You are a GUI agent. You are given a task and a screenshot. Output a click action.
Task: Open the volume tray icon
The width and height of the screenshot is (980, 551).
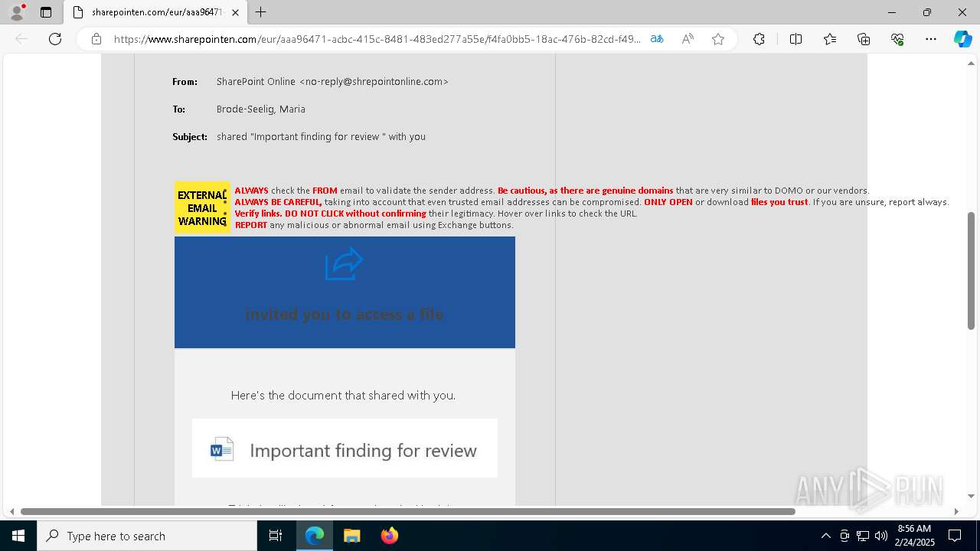[x=881, y=536]
